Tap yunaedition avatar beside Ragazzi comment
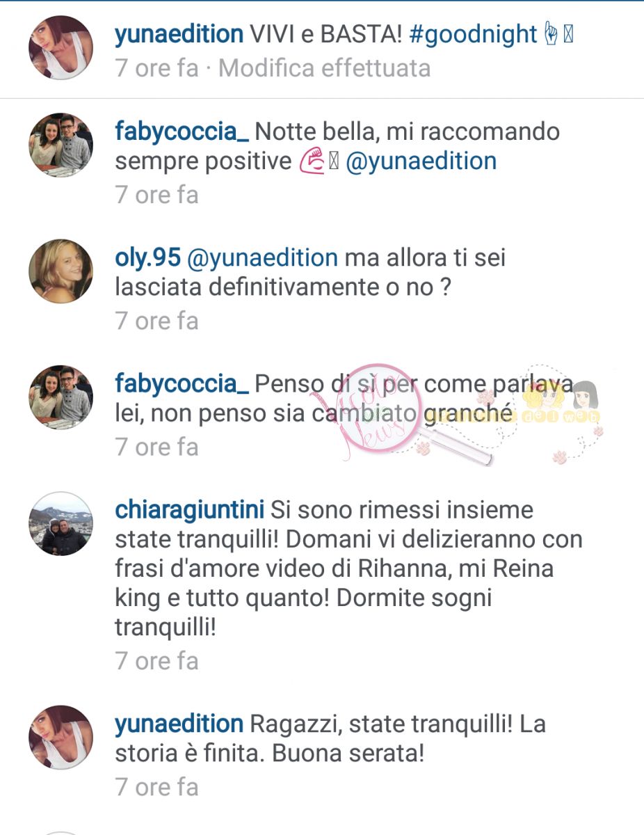This screenshot has height=835, width=644. [61, 738]
